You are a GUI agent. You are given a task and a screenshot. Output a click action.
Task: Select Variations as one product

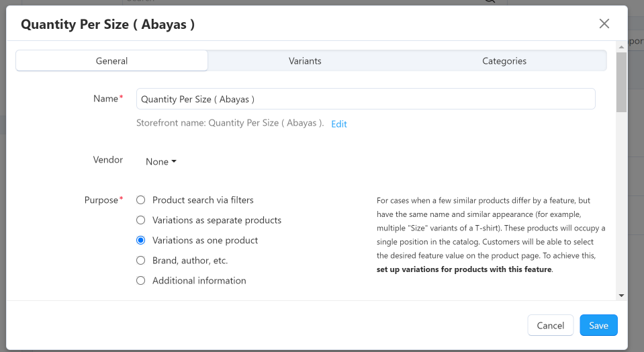tap(141, 240)
